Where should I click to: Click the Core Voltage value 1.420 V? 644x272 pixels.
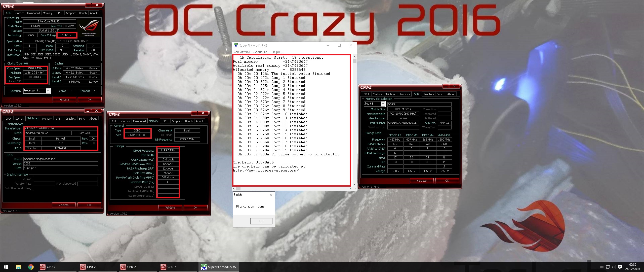coord(67,35)
